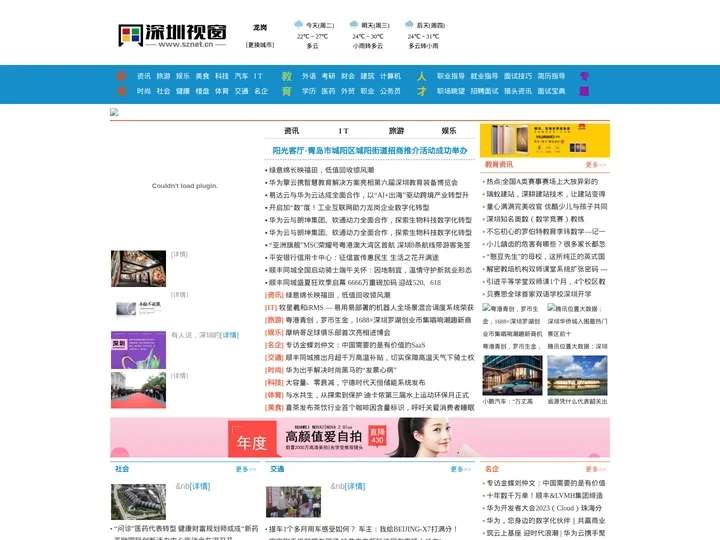Go to 公务员 under the 教育 section
Image resolution: width=720 pixels, height=540 pixels.
(x=390, y=91)
